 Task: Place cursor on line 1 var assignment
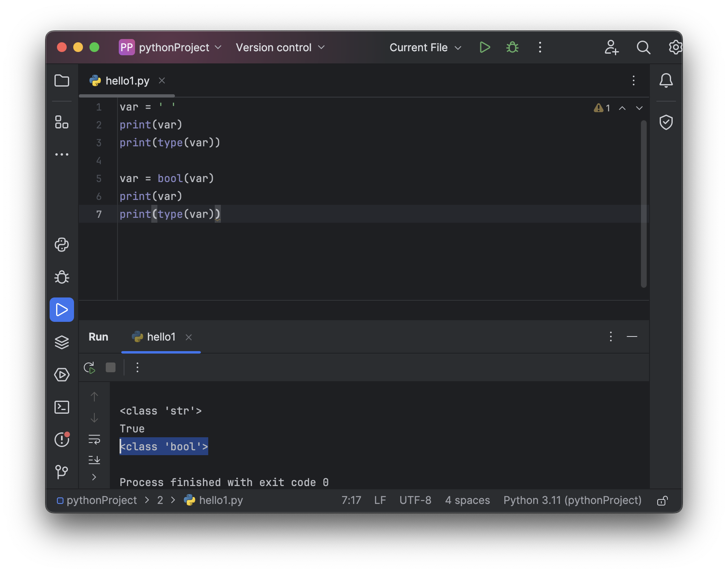148,107
